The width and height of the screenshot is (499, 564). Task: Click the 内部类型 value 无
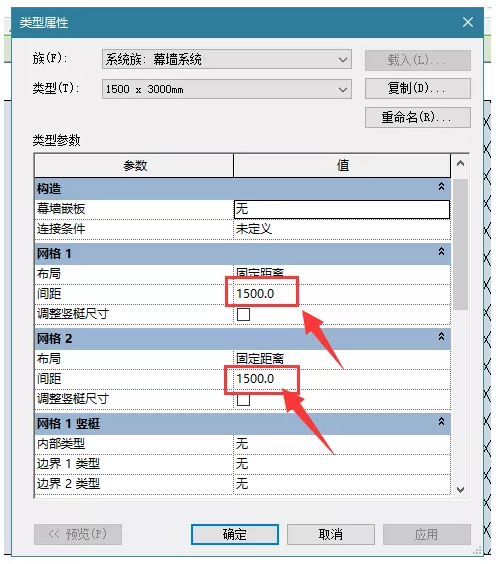(x=342, y=444)
